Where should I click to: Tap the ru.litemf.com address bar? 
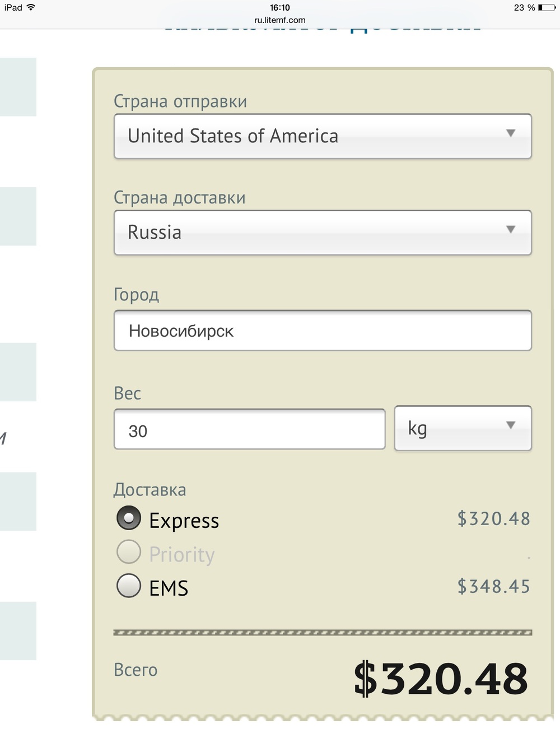pyautogui.click(x=280, y=20)
